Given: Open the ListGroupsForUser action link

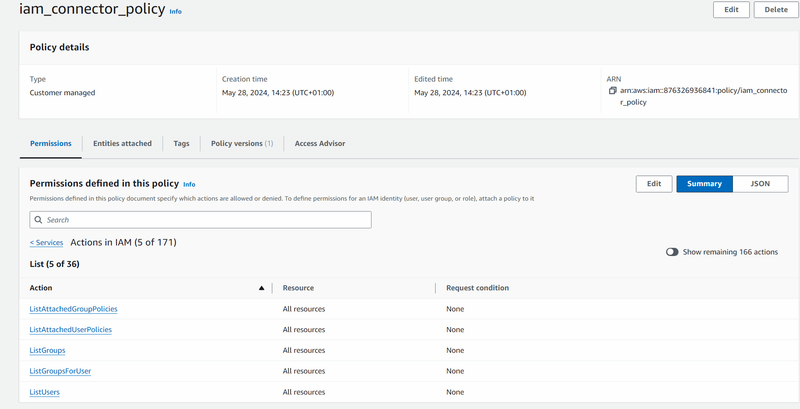Looking at the screenshot, I should [x=60, y=371].
